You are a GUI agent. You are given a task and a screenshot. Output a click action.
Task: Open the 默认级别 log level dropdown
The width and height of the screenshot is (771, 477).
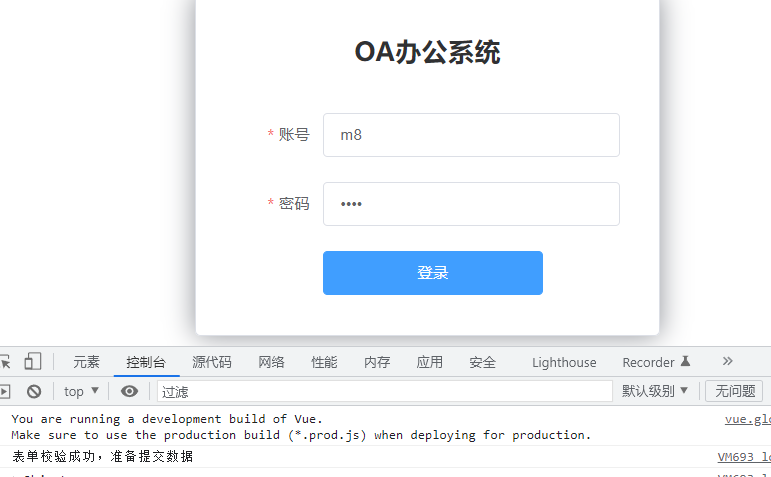pos(655,391)
